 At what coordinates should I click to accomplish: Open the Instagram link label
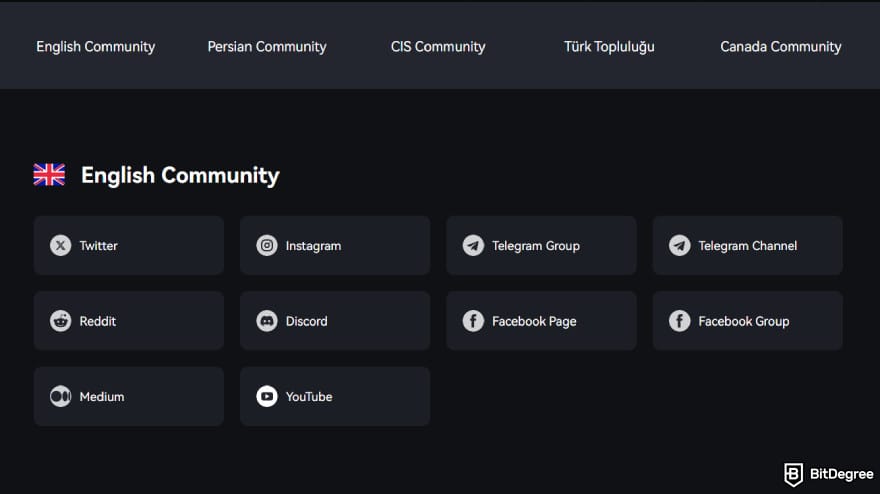coord(313,246)
